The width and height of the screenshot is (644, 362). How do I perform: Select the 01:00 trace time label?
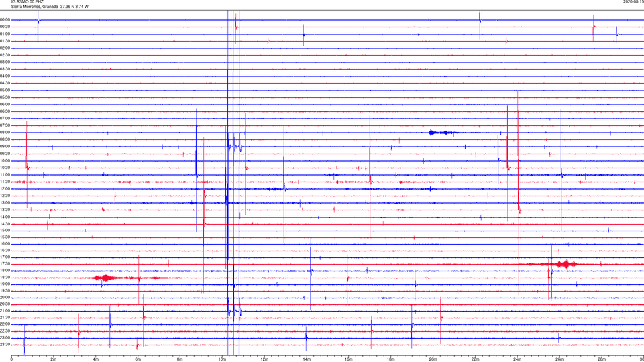coord(5,34)
